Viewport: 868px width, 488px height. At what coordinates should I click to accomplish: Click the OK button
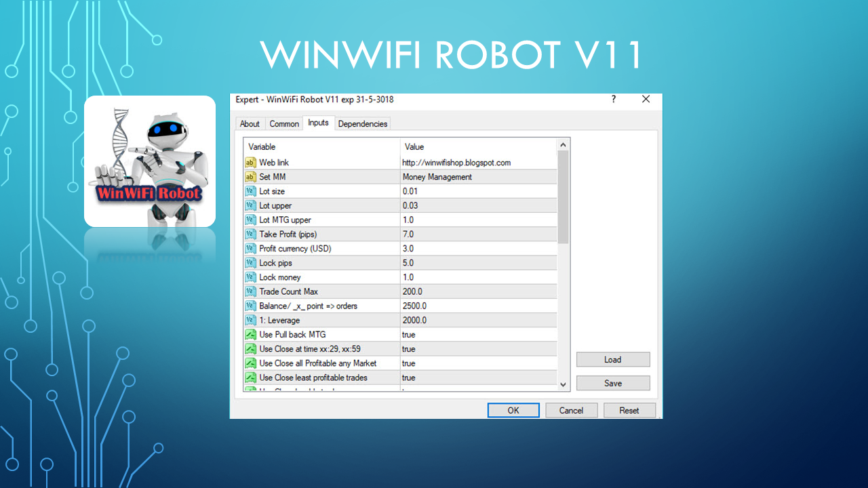click(513, 410)
